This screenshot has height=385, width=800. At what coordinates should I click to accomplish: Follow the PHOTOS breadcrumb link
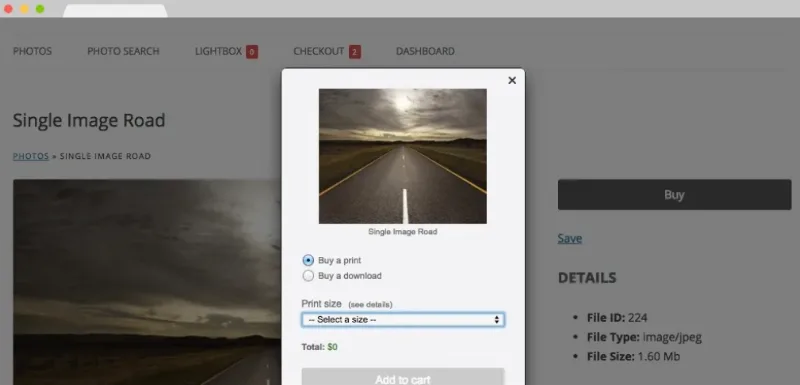pyautogui.click(x=31, y=156)
